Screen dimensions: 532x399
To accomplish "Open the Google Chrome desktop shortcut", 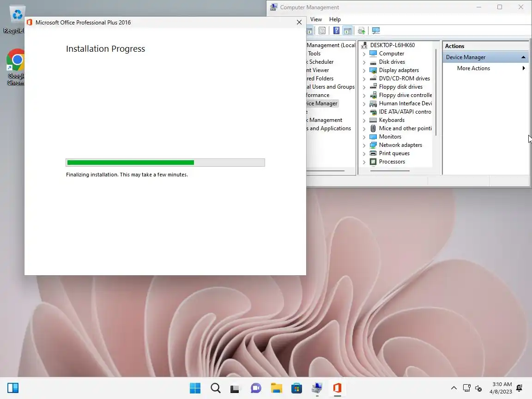I will (15, 67).
